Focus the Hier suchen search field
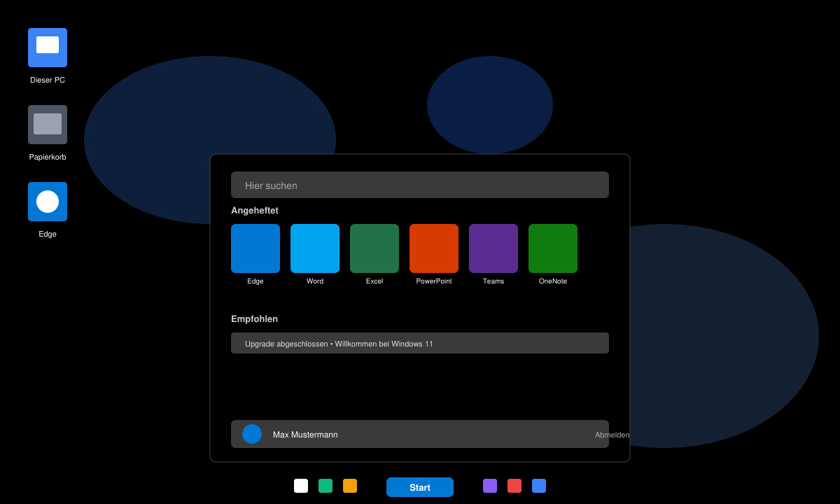Screen dimensions: 840x504 coord(420,185)
